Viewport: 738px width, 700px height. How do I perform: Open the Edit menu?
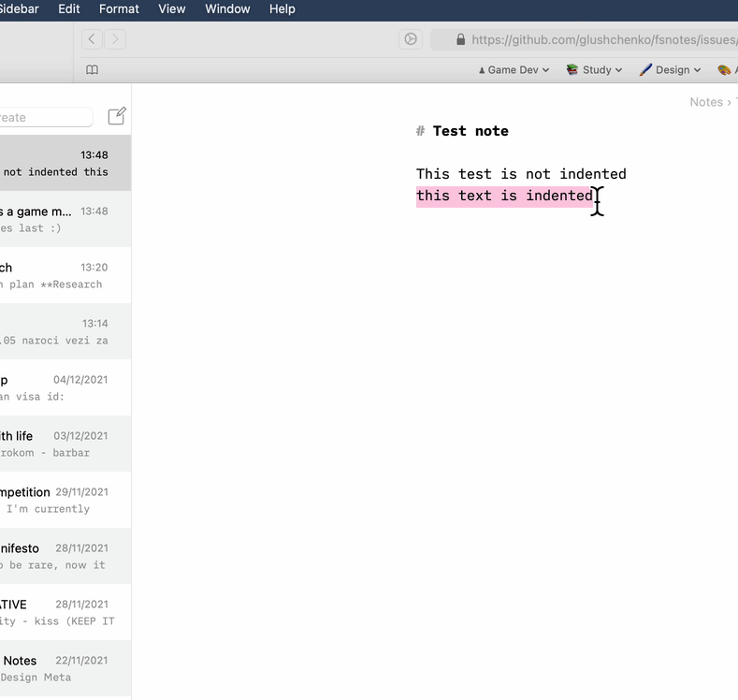(68, 9)
